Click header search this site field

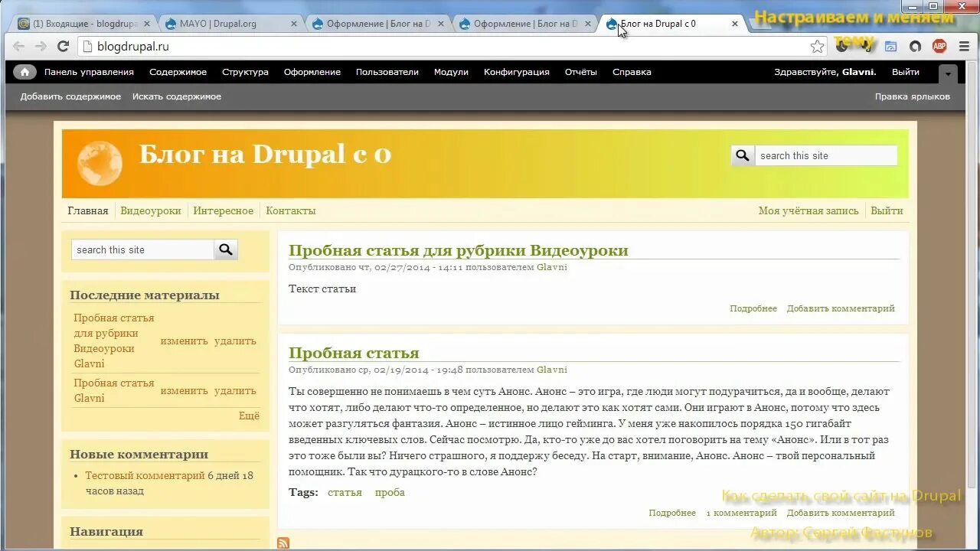coord(825,155)
